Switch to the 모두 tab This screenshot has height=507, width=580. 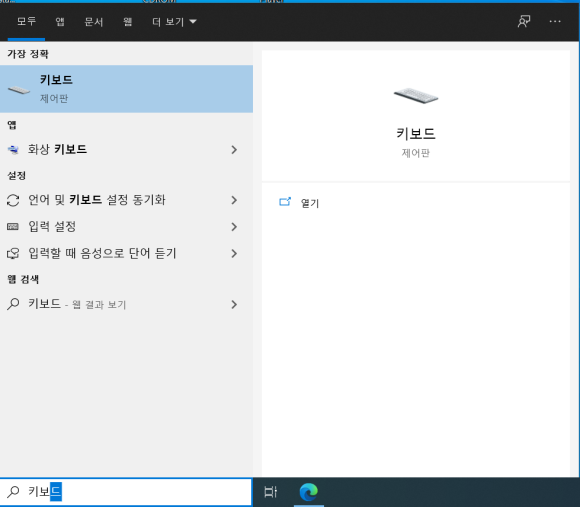tap(26, 21)
